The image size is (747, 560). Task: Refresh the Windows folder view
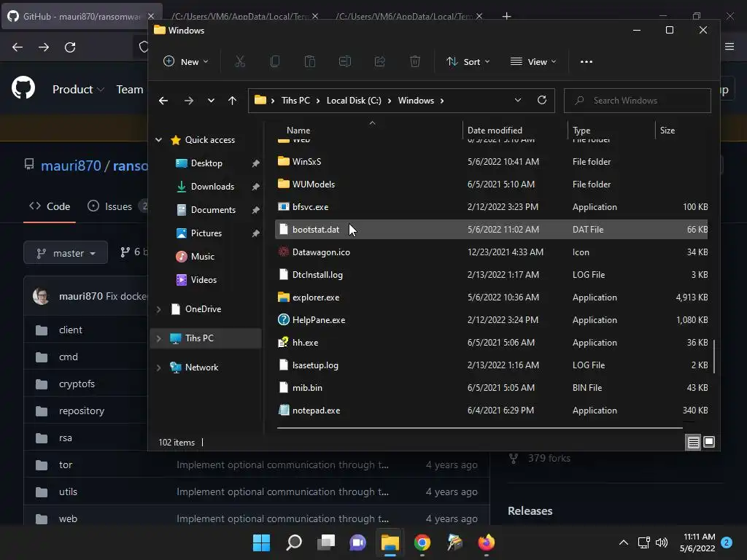[x=542, y=100]
